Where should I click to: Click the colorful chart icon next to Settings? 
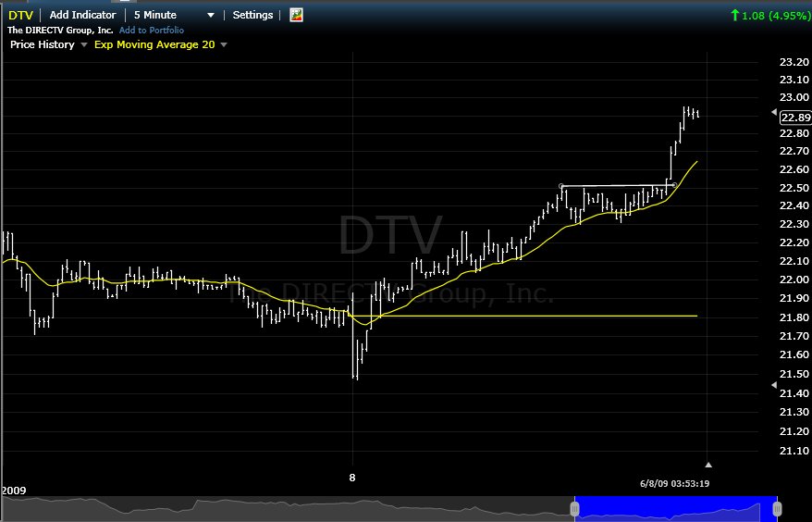pyautogui.click(x=296, y=15)
